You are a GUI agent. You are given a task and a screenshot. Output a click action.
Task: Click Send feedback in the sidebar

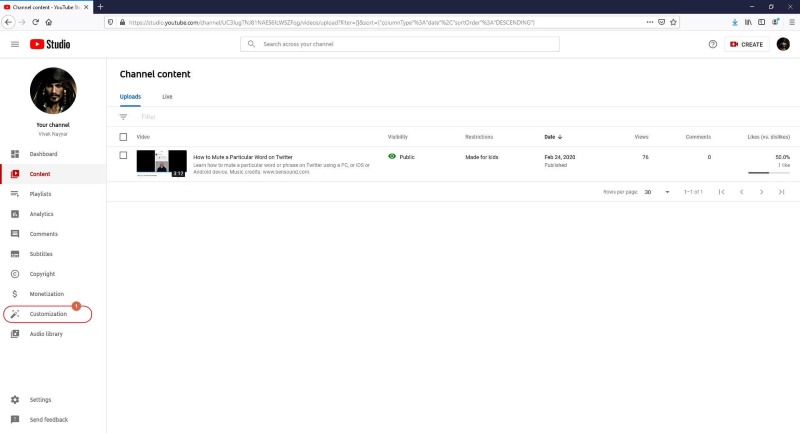[53, 419]
